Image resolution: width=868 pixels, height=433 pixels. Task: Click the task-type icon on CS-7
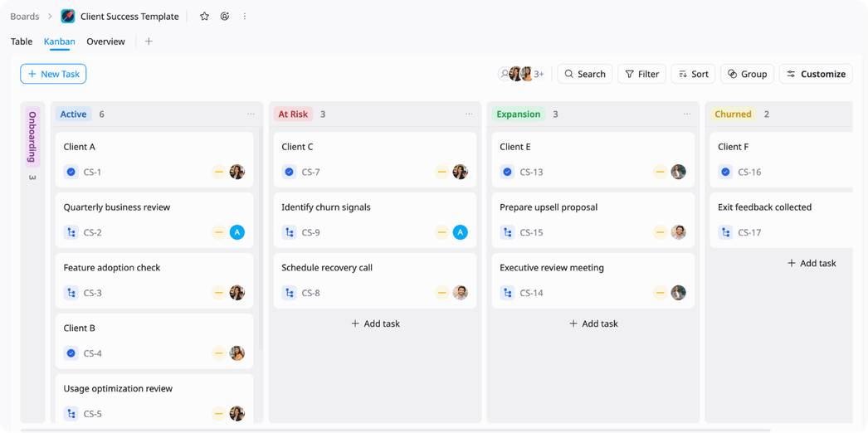289,172
